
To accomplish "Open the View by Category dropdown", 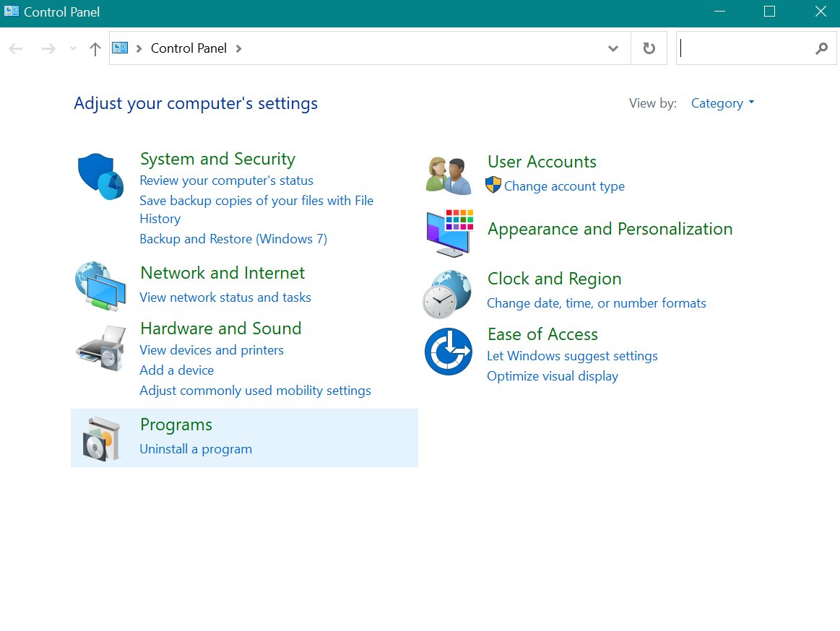I will 722,103.
